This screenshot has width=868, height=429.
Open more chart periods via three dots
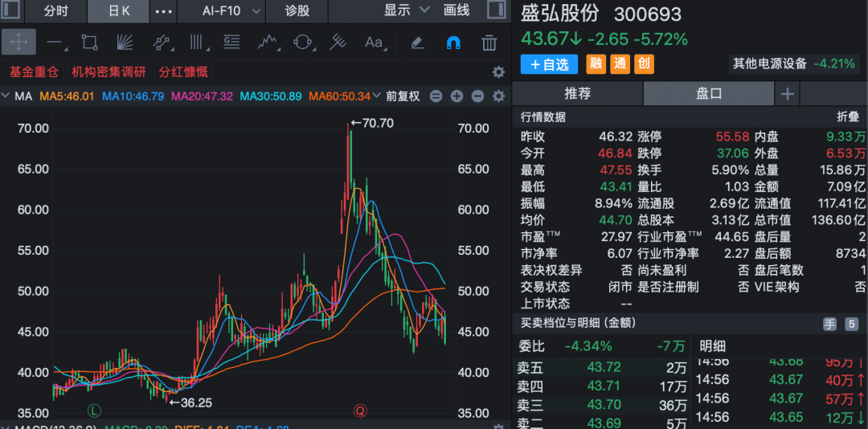(163, 10)
